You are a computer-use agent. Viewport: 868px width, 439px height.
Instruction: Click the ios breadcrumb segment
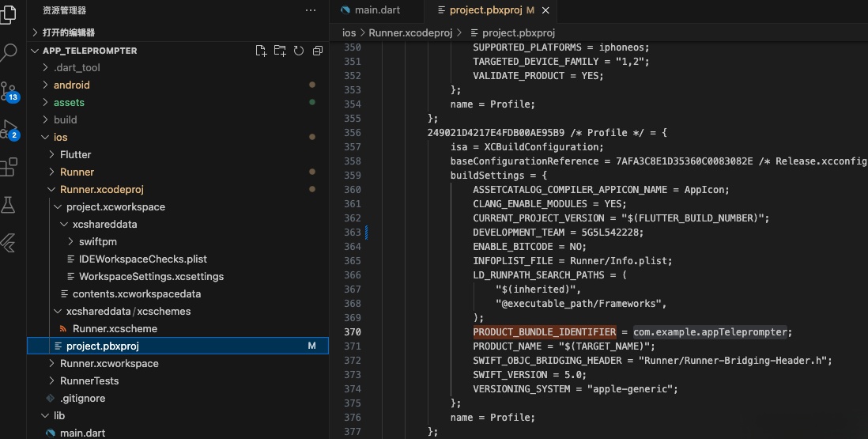[x=349, y=33]
